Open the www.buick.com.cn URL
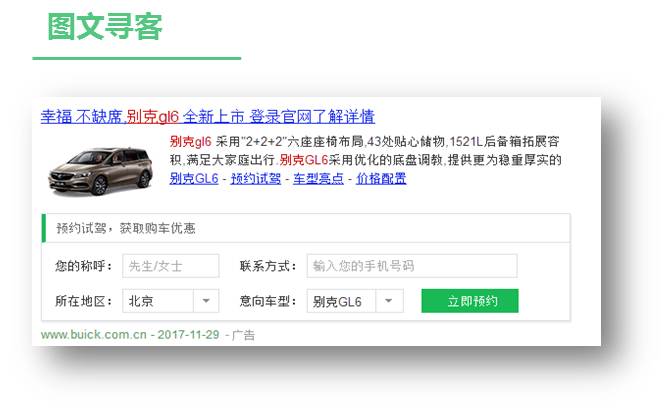666x411 pixels. (93, 335)
